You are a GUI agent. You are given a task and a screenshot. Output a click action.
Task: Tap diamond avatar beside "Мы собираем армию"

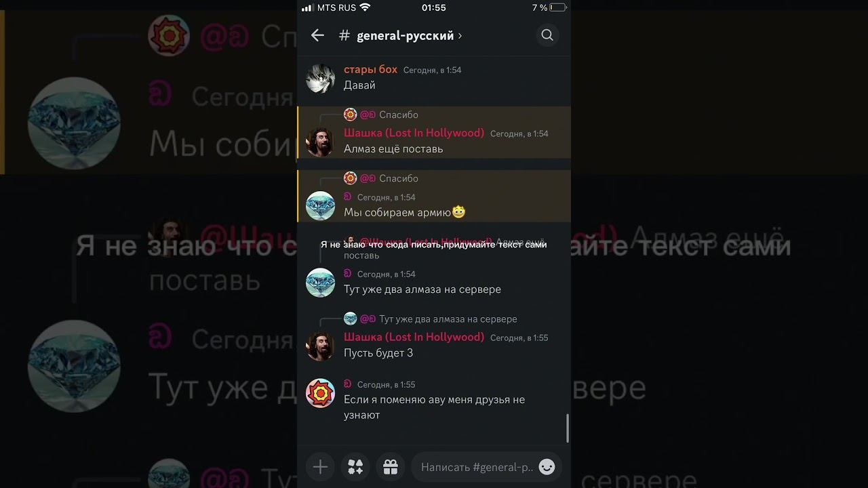(x=320, y=205)
